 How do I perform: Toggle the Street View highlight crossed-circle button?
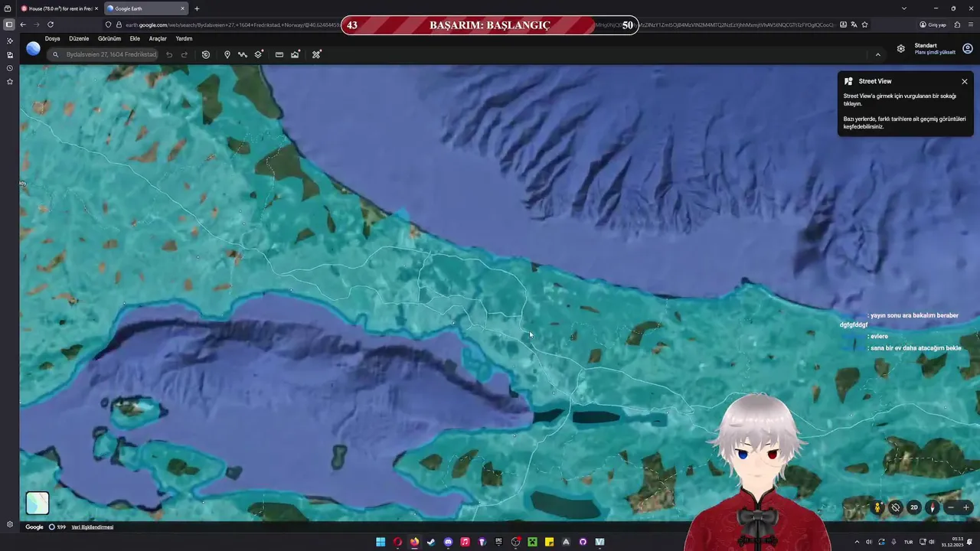pos(896,507)
